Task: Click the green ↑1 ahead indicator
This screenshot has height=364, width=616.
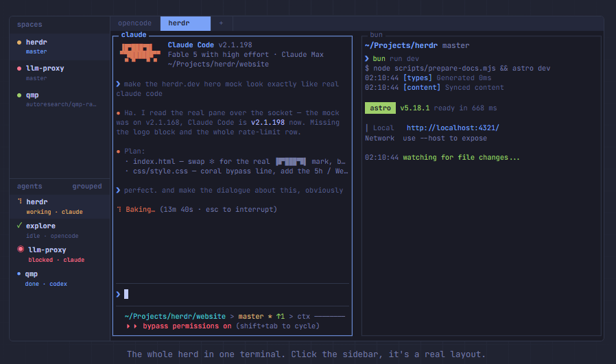Action: tap(280, 316)
